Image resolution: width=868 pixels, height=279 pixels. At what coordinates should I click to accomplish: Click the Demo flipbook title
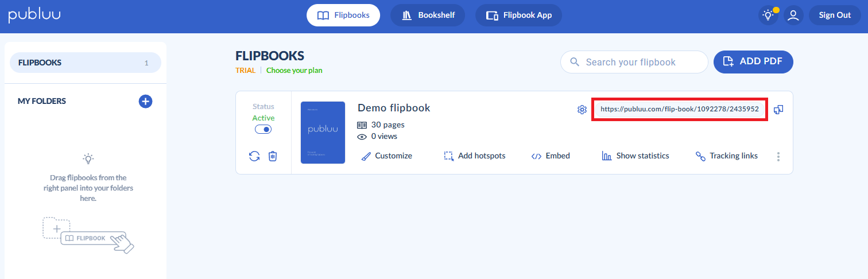point(394,108)
